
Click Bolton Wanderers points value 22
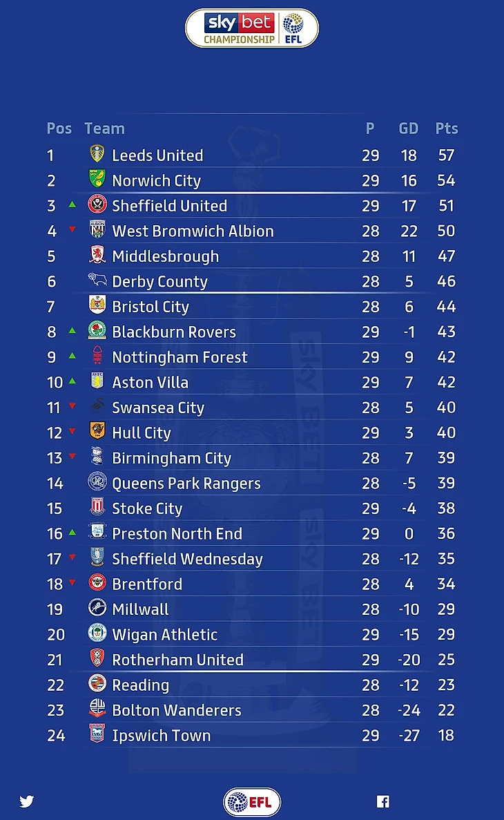pos(447,710)
